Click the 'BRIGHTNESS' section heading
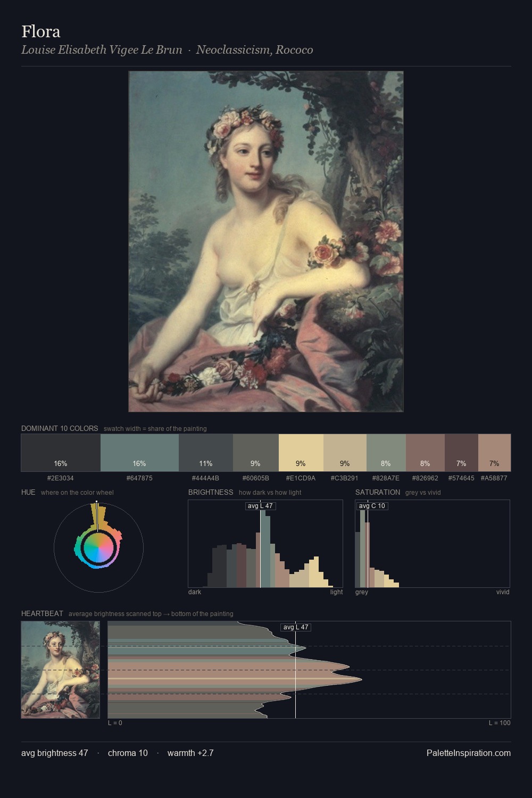The image size is (532, 798). (211, 492)
